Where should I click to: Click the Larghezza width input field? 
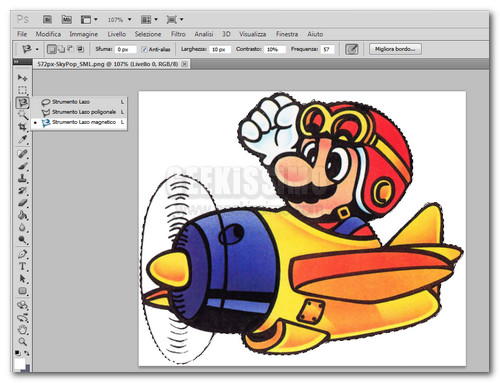(220, 49)
